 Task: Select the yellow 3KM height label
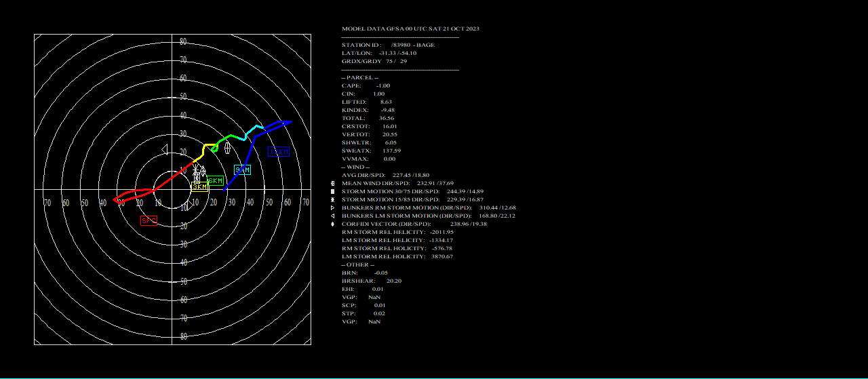199,187
